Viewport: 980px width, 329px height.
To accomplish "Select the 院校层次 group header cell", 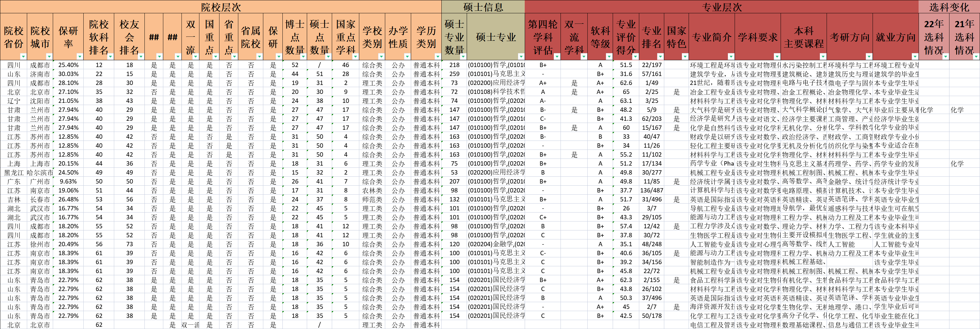I will pyautogui.click(x=221, y=7).
